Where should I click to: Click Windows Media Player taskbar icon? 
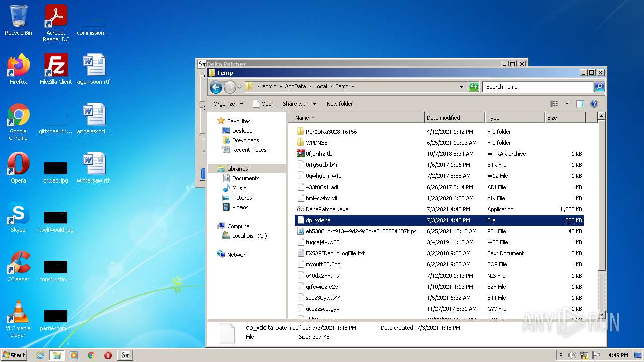[74, 355]
